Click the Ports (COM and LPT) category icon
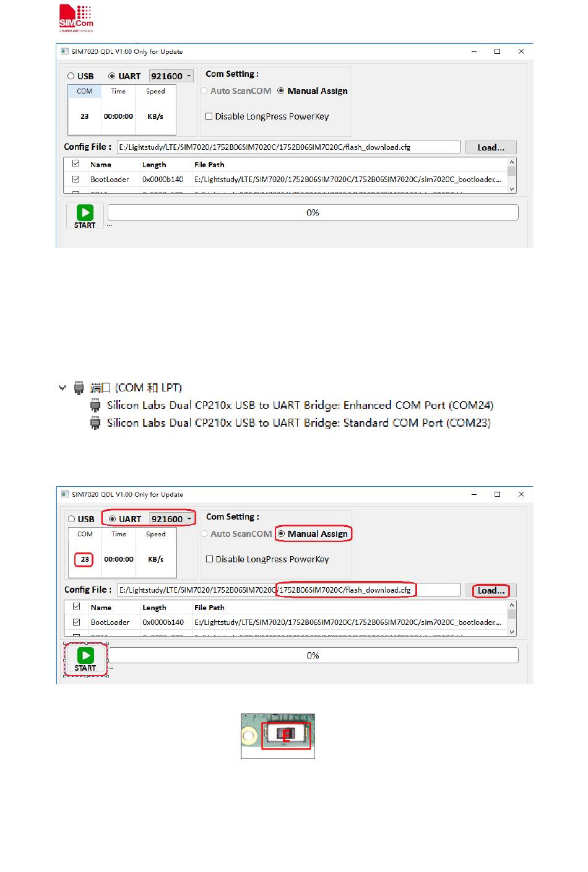 (x=79, y=388)
